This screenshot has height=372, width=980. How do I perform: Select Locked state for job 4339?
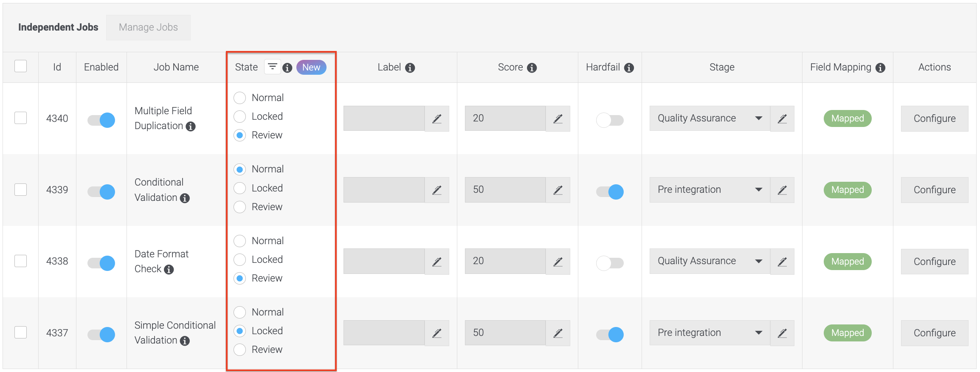(240, 188)
